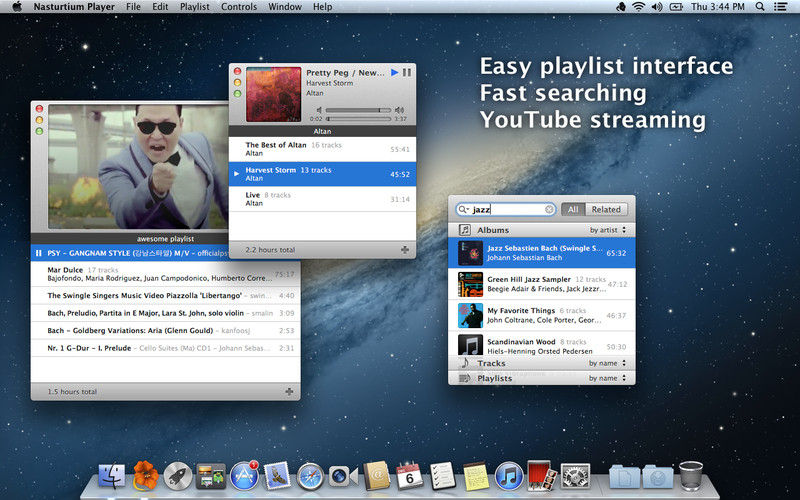Click the Wi-Fi status icon
Screen dimensions: 800x500
pyautogui.click(x=638, y=7)
